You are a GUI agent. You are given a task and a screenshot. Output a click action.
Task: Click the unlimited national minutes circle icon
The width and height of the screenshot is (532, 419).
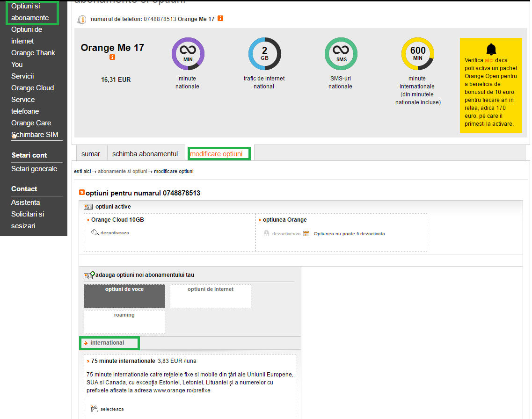(188, 54)
